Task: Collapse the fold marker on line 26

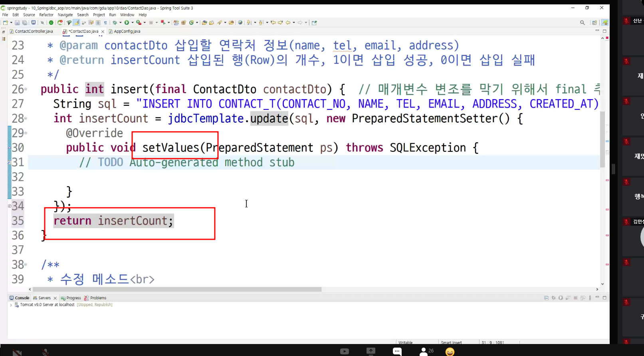Action: (x=26, y=89)
